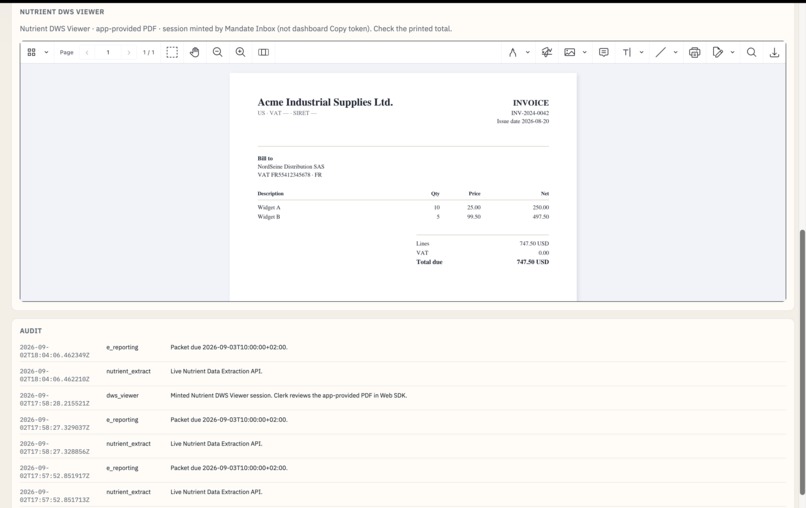Select the text annotation tool
806x508 pixels.
[627, 52]
